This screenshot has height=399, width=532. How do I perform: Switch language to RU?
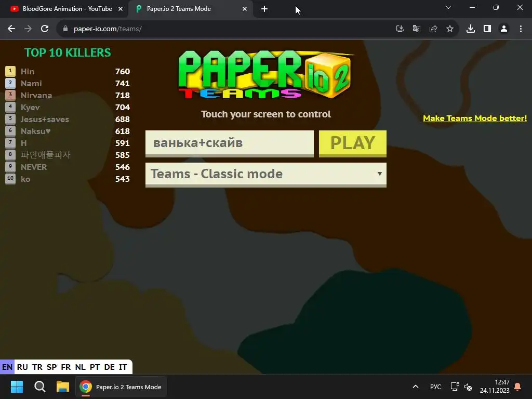coord(22,367)
